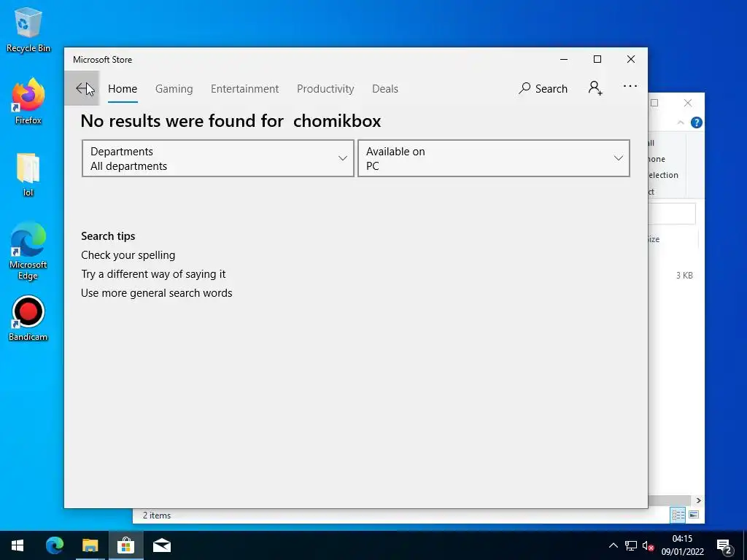
Task: Open the network status tray icon
Action: point(631,545)
